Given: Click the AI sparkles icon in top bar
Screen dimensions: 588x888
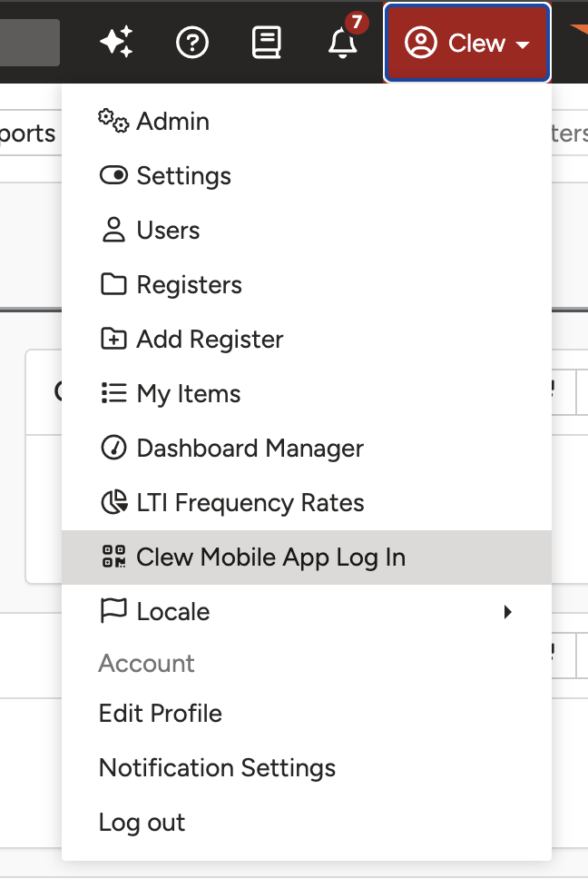Looking at the screenshot, I should (x=116, y=42).
